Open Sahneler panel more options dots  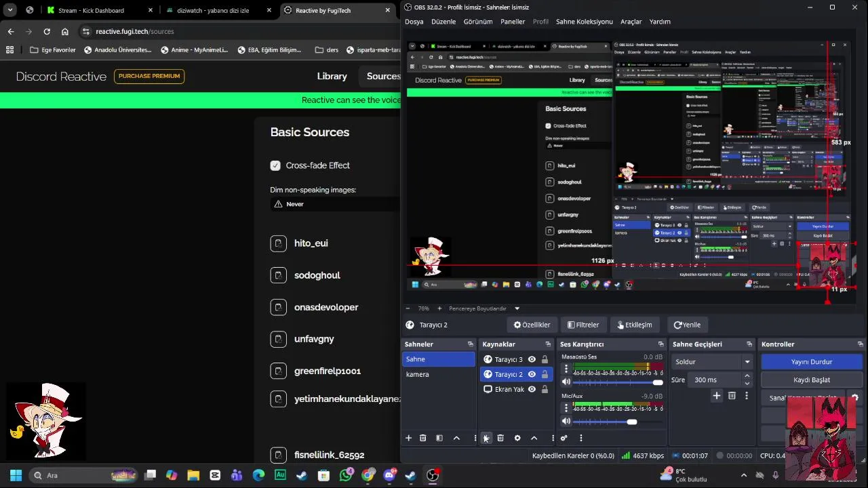(x=475, y=438)
